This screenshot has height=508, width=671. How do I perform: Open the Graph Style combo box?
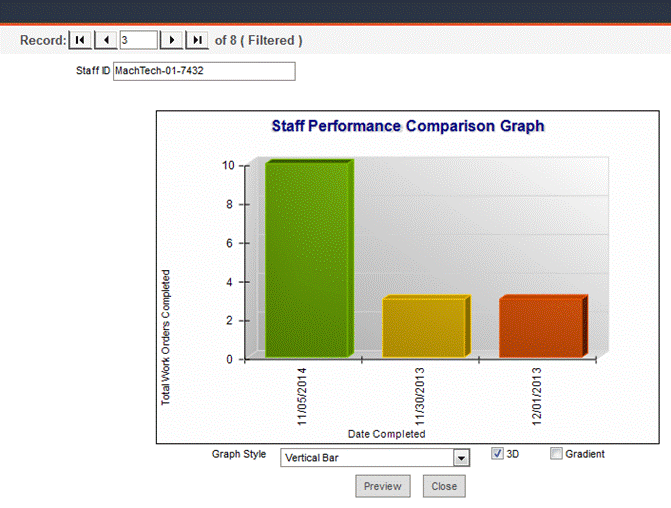pyautogui.click(x=366, y=458)
